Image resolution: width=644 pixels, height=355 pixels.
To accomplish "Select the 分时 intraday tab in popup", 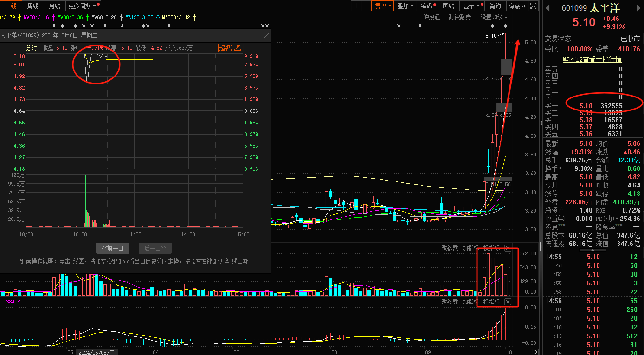I will [x=31, y=48].
